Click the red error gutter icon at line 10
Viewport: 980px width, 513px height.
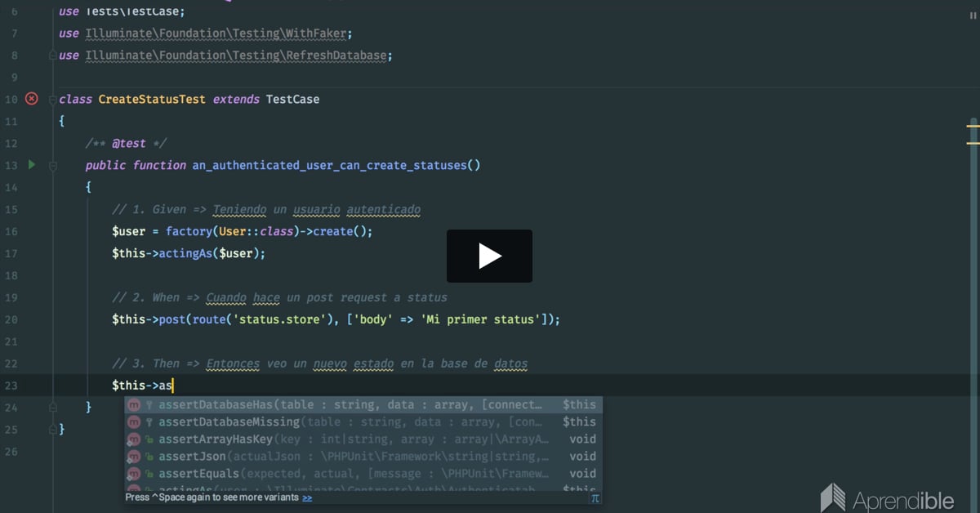(32, 99)
